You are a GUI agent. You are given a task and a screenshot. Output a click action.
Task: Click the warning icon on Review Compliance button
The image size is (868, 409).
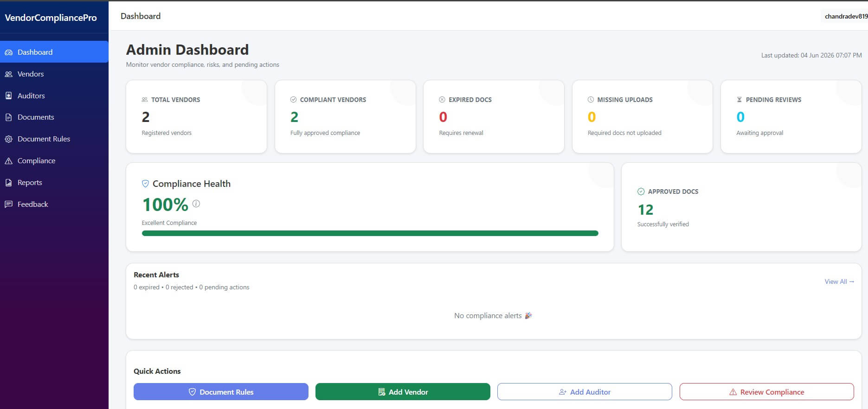[733, 392]
